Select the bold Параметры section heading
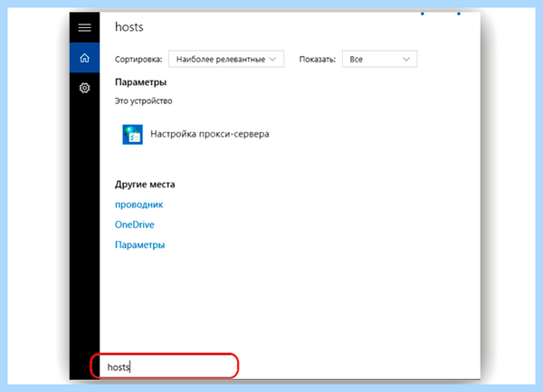 click(140, 82)
